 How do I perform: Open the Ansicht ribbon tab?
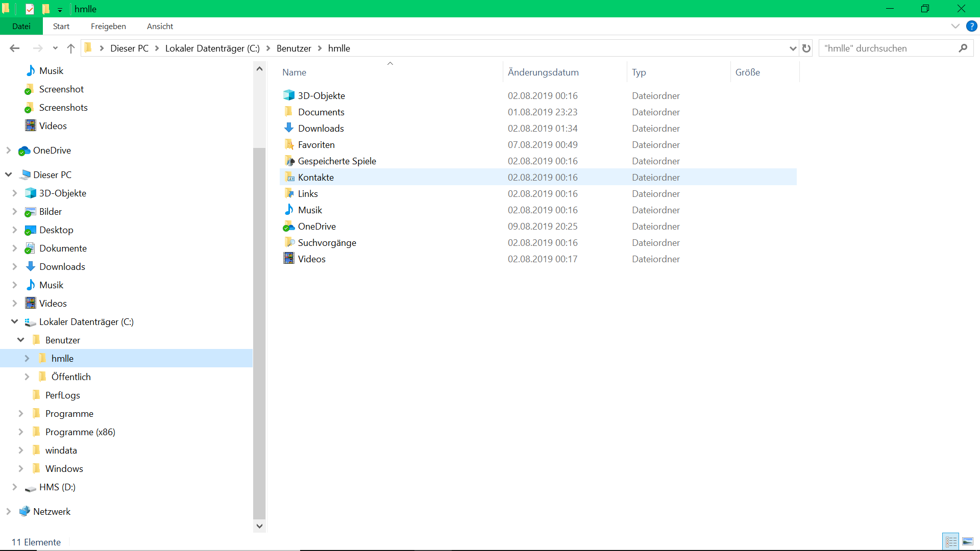point(160,26)
